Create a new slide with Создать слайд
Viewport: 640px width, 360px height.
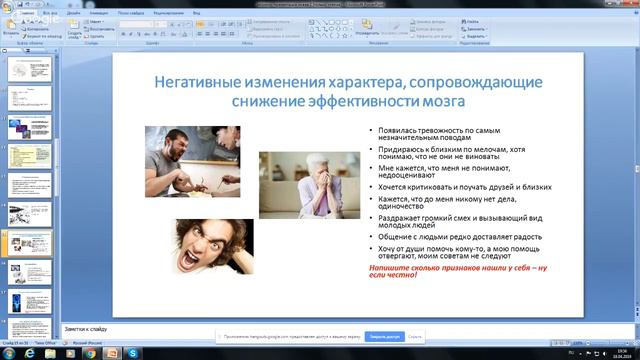[x=74, y=29]
